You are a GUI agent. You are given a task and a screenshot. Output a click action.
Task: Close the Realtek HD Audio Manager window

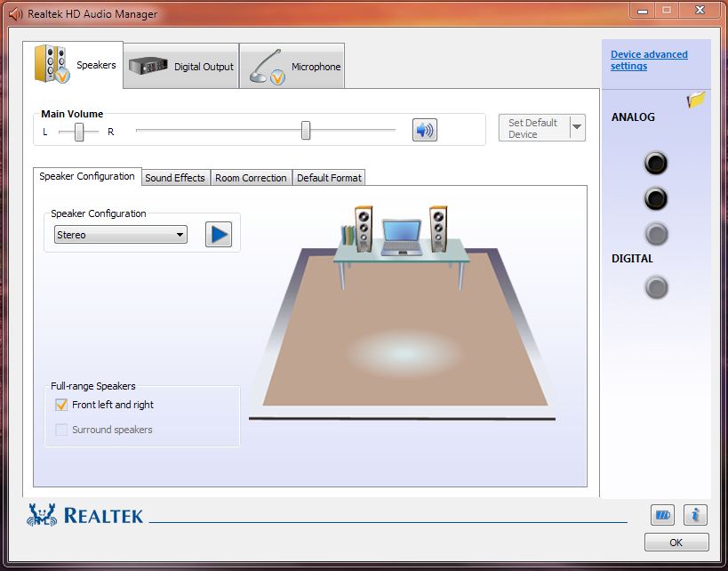tap(700, 10)
